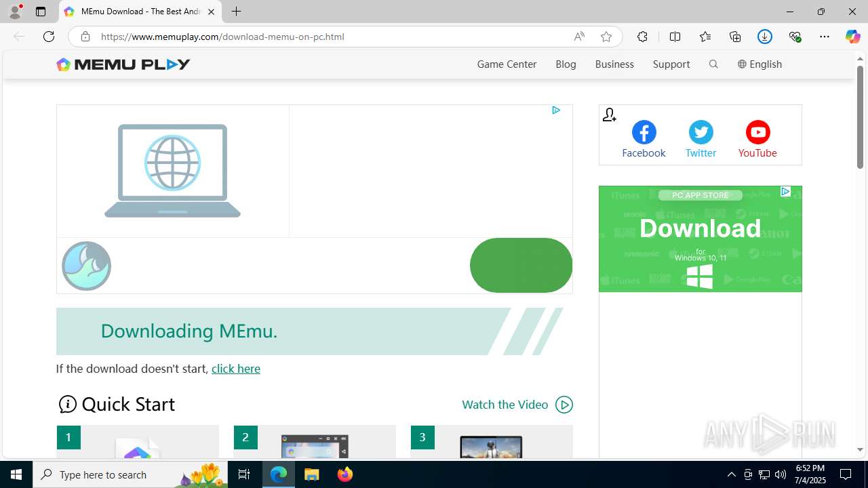
Task: Play the Quick Start video icon
Action: [x=564, y=405]
